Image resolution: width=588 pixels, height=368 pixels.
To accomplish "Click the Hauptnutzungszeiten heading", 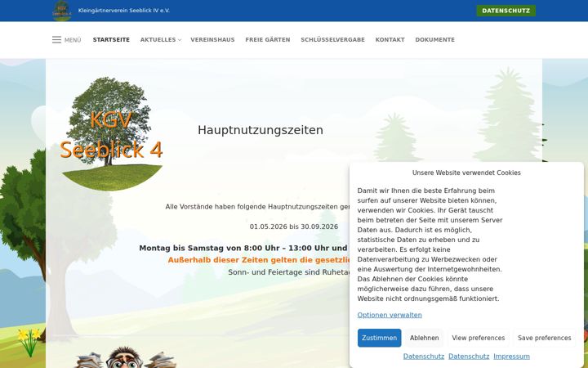I will click(x=261, y=130).
